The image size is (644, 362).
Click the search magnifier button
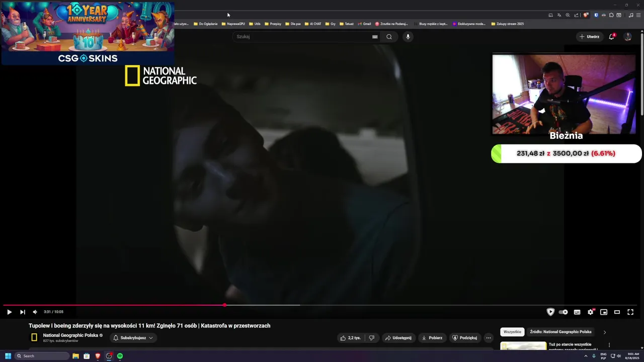tap(389, 37)
